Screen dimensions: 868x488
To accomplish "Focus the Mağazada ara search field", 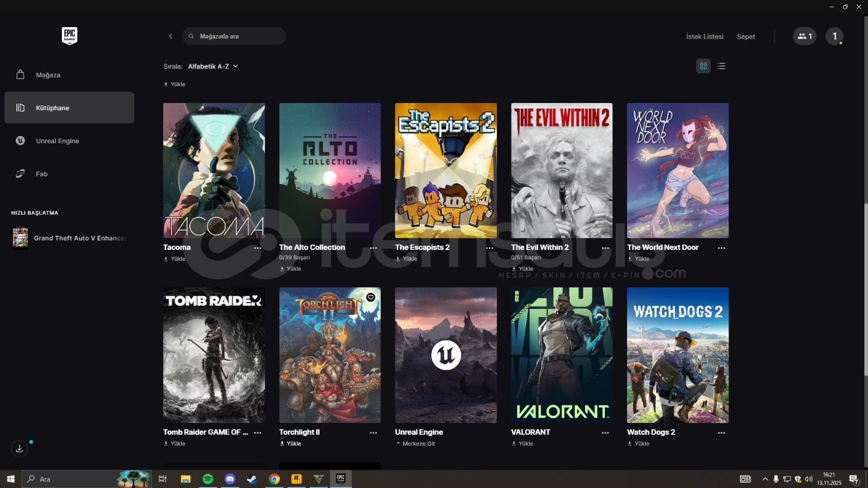I will point(234,36).
